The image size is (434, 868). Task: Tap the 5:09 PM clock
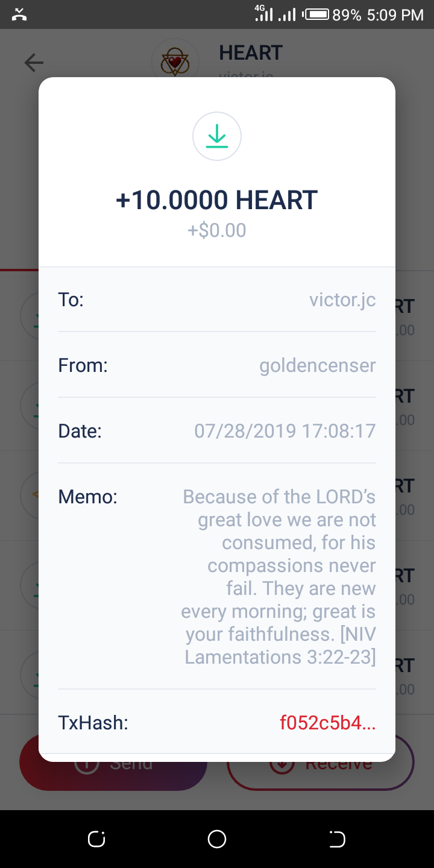(x=395, y=14)
